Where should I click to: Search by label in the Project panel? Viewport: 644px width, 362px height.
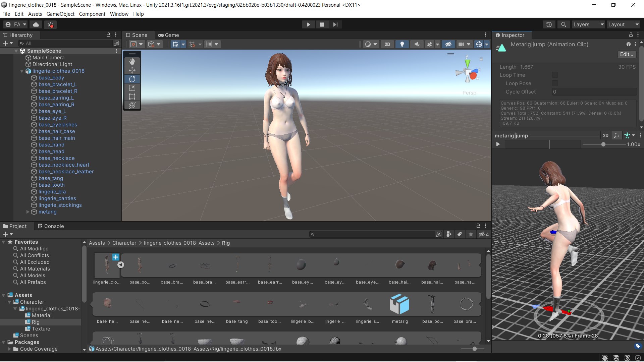click(x=460, y=234)
